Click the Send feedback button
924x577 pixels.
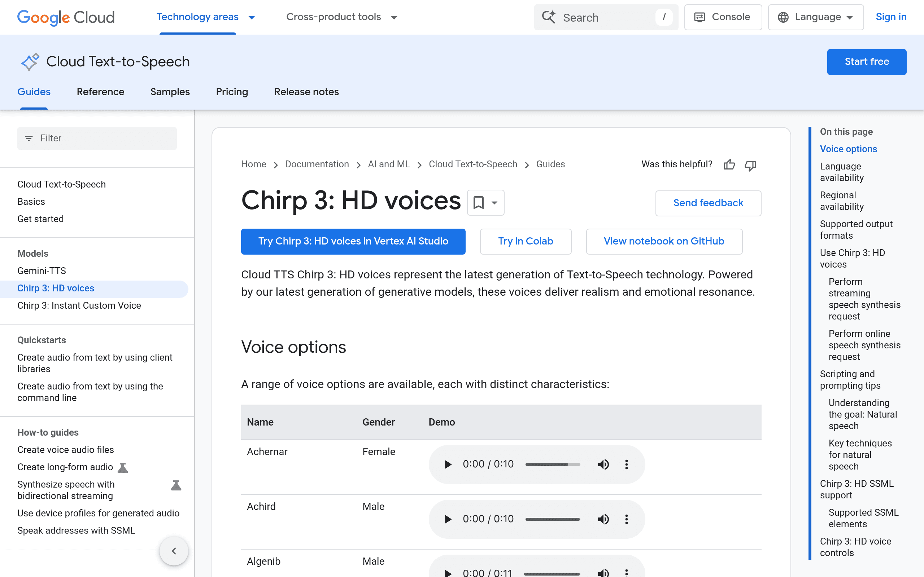point(708,203)
